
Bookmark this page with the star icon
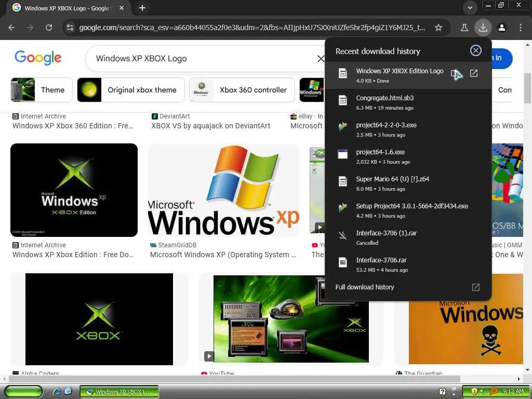438,28
